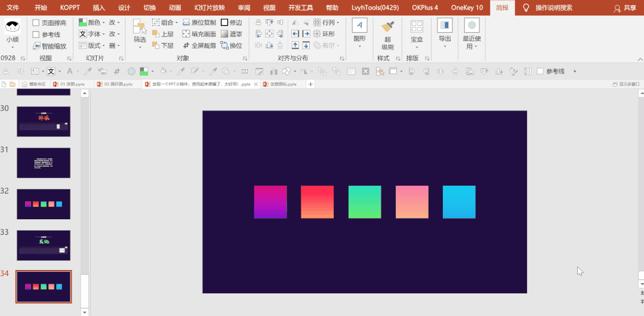The image size is (644, 316).
Task: Click the 换位 swap position icon
Action: tap(224, 45)
